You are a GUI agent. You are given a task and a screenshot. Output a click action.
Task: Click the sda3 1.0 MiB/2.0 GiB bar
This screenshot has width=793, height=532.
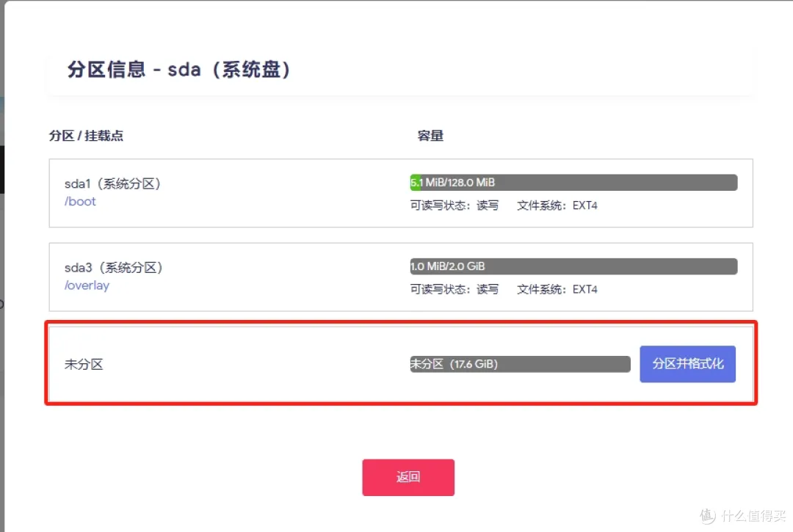coord(573,266)
